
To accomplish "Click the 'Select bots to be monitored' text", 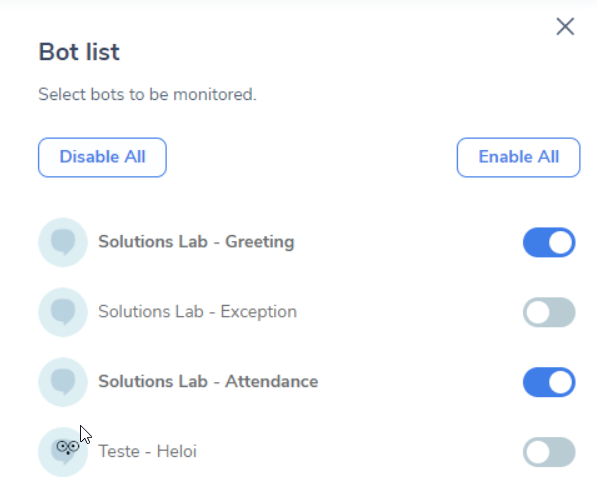I will 147,94.
